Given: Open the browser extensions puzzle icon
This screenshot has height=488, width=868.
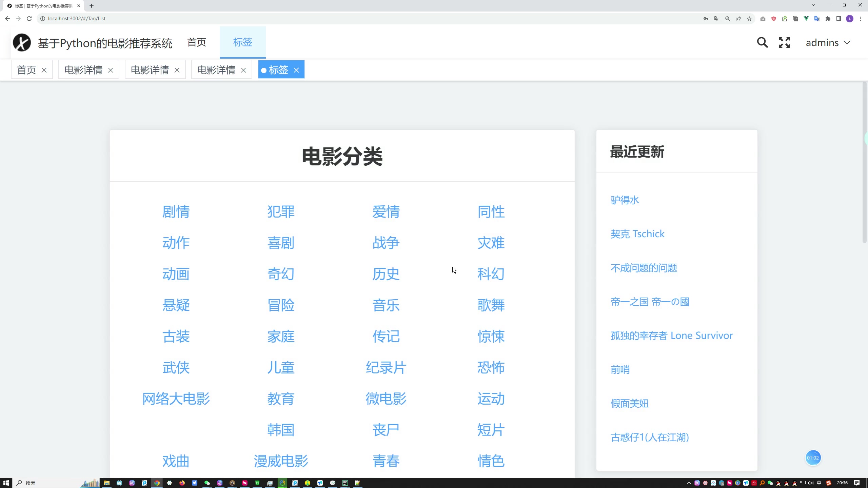Looking at the screenshot, I should 828,19.
